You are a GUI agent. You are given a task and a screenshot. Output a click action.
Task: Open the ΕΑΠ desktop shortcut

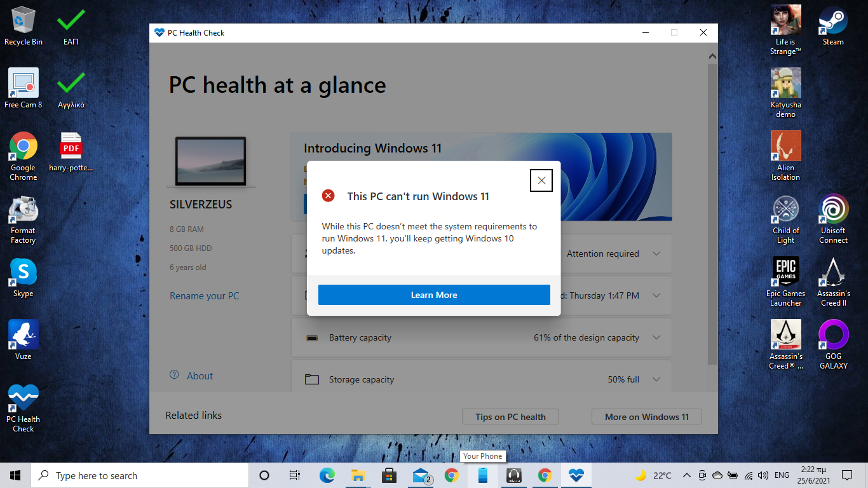[x=71, y=25]
